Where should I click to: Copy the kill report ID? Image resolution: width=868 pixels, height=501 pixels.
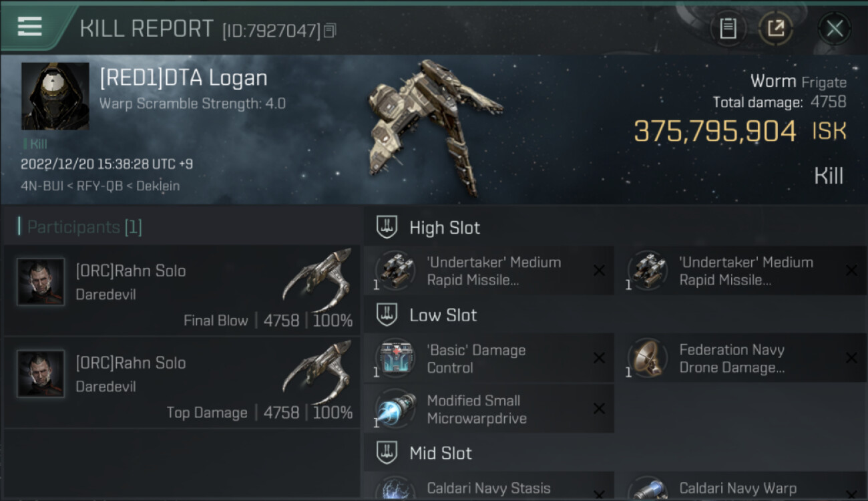click(x=330, y=31)
